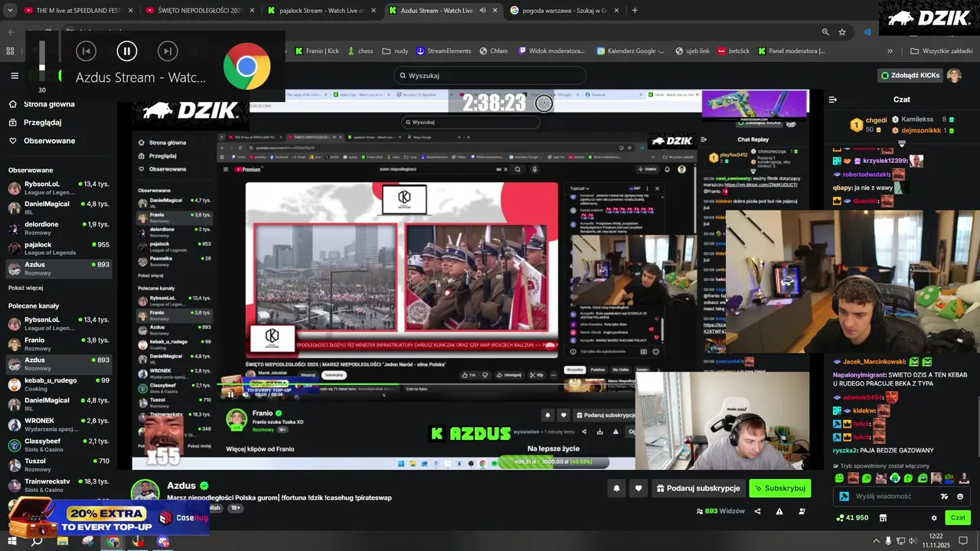Share the stream via share icon
The image size is (980, 551).
757,511
